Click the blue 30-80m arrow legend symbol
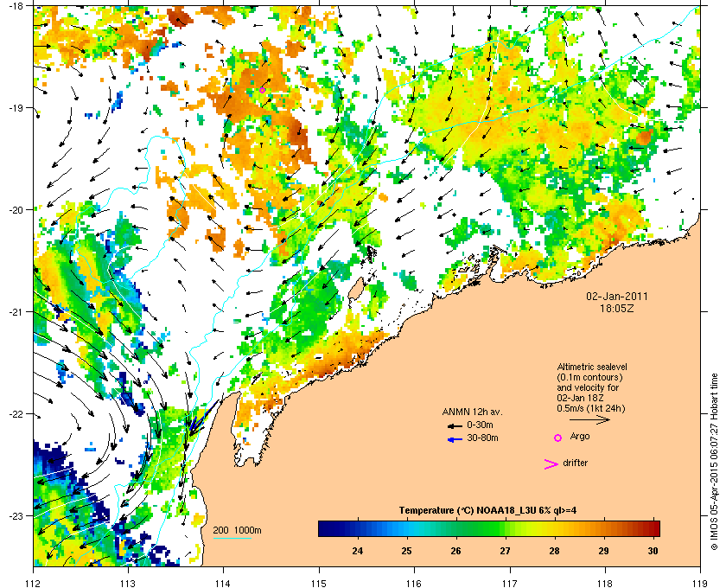This screenshot has height=588, width=726. tap(455, 439)
